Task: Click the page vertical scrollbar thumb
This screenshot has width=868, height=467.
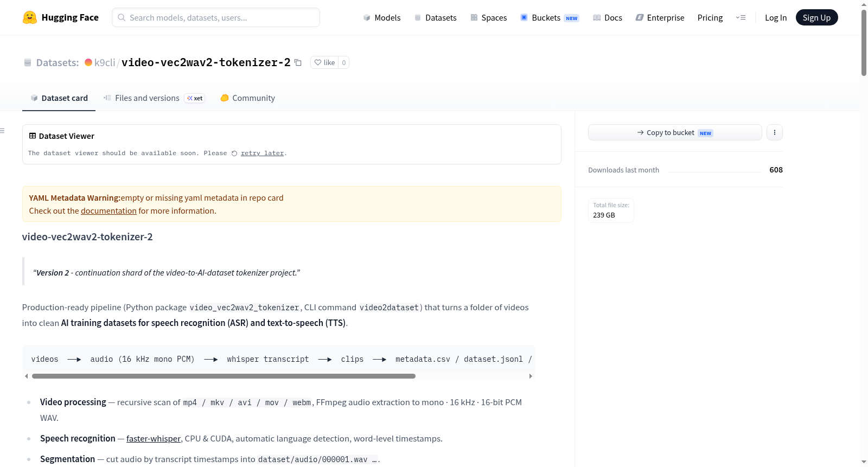Action: point(864,42)
